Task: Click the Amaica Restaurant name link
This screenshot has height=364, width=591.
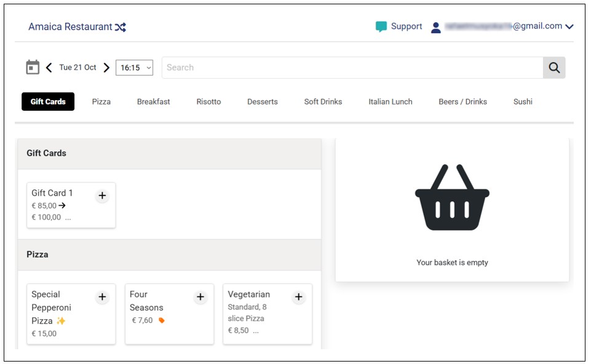Action: coord(70,27)
